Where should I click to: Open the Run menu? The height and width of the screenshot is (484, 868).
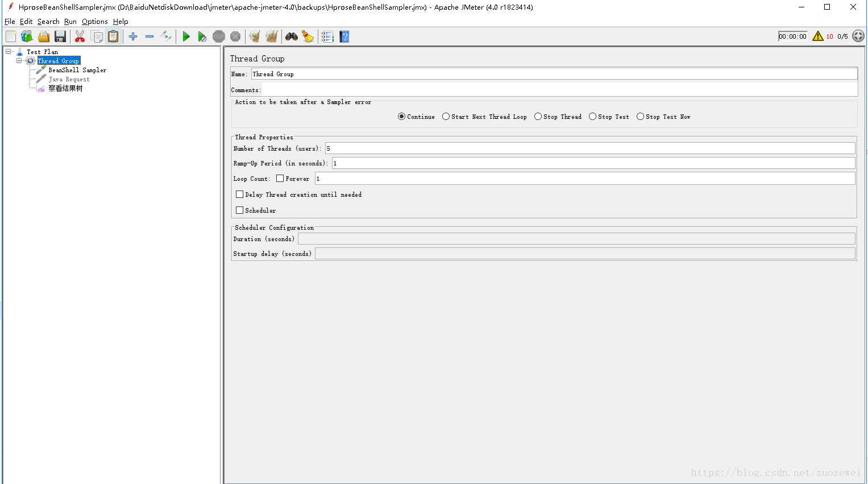70,22
